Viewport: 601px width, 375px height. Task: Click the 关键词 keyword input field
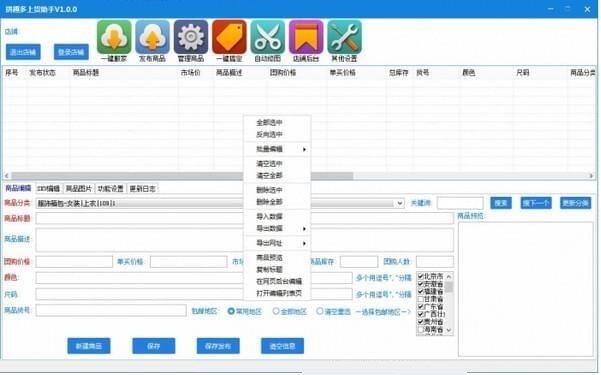pos(460,203)
